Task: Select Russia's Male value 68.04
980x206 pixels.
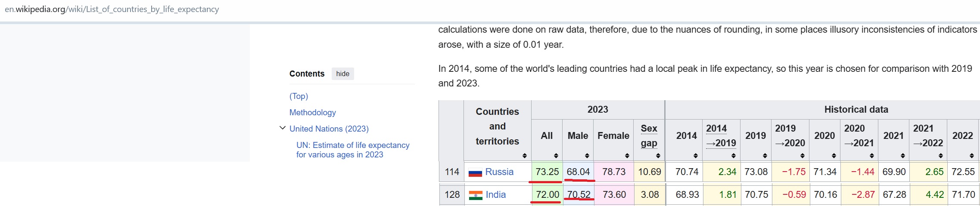Action: pos(578,172)
